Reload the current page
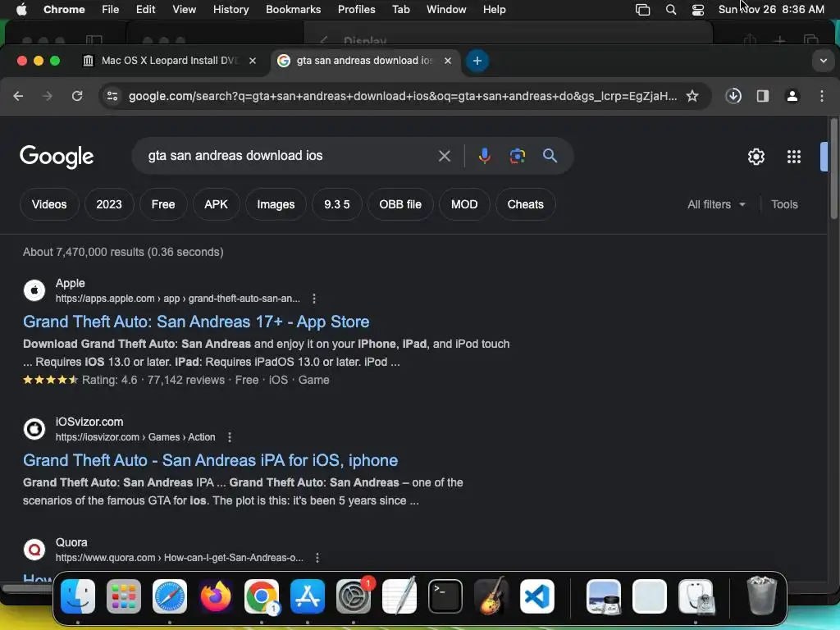 (x=77, y=96)
